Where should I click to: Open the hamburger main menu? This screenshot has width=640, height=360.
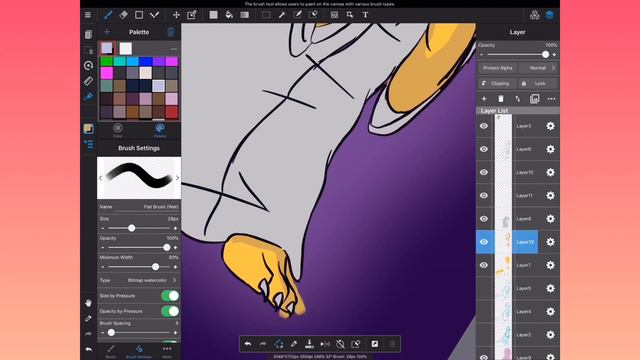pos(88,15)
